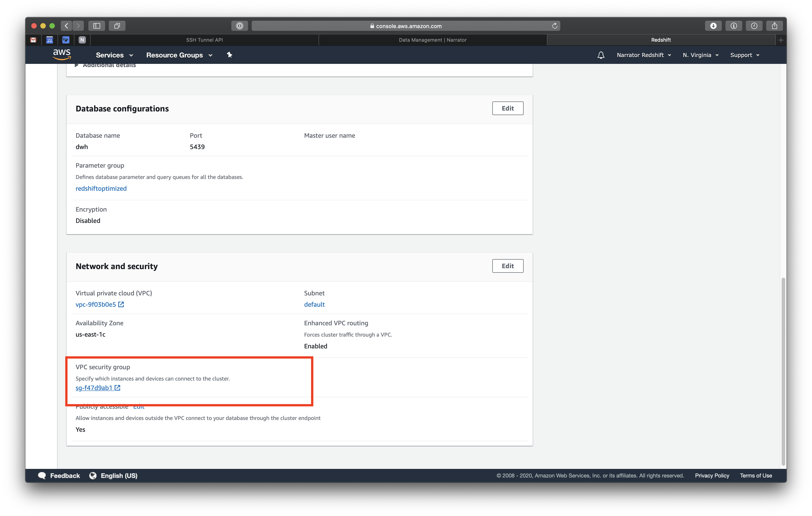Edit the Database configurations section

point(507,108)
